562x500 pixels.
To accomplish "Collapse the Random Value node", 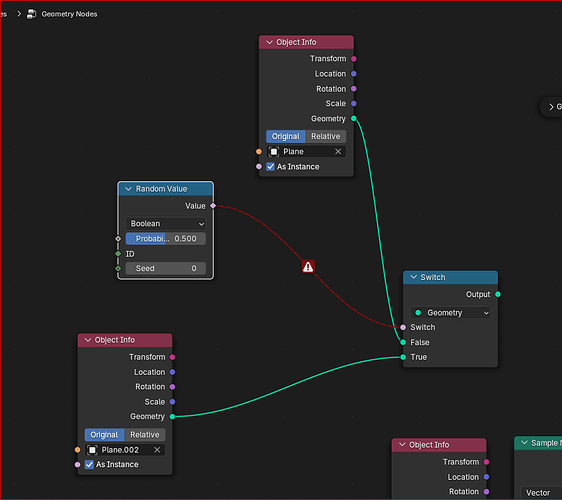I will click(128, 189).
